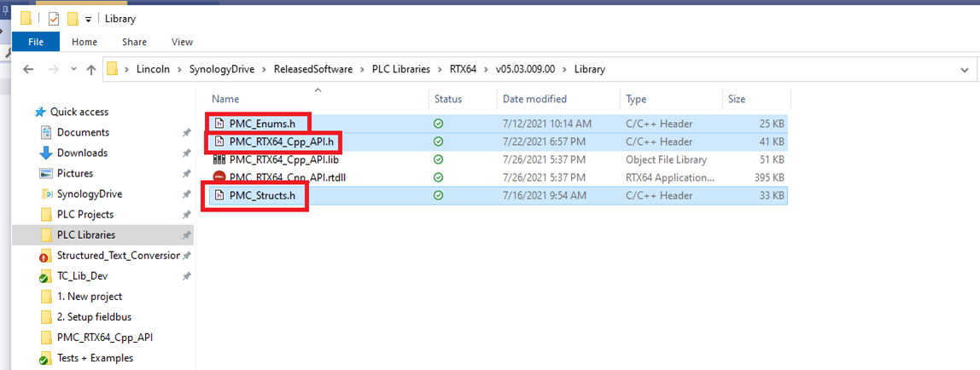Image resolution: width=980 pixels, height=370 pixels.
Task: Select the PMC_Enums.h header file
Action: (262, 124)
